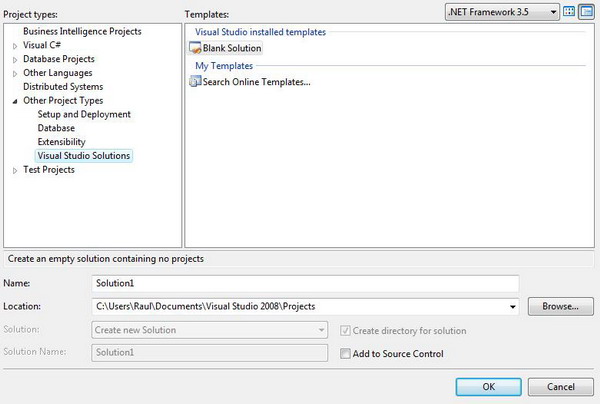The height and width of the screenshot is (404, 600).
Task: Select Visual Studio Solutions
Action: point(84,156)
